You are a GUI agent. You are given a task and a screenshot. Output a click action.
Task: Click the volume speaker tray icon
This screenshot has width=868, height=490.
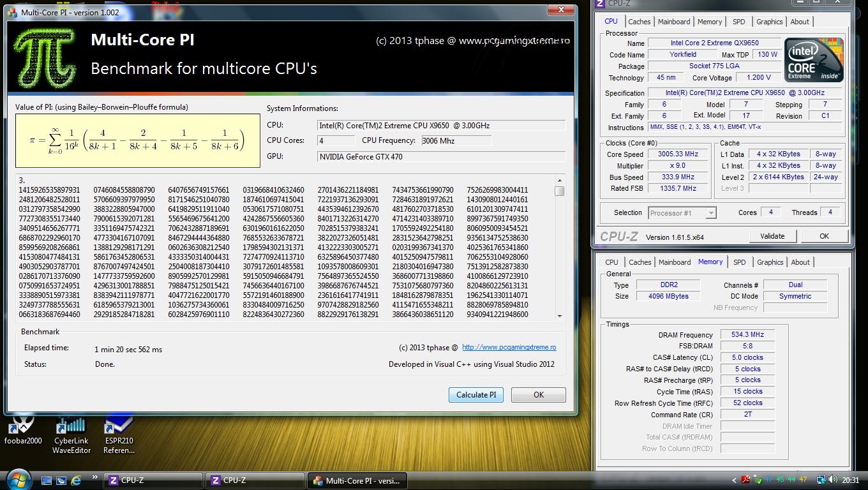click(x=834, y=480)
